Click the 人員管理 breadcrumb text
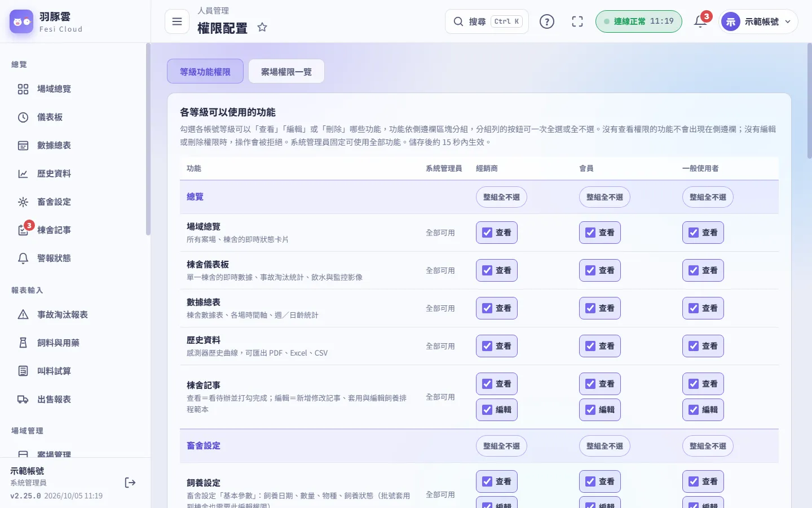 pos(213,11)
